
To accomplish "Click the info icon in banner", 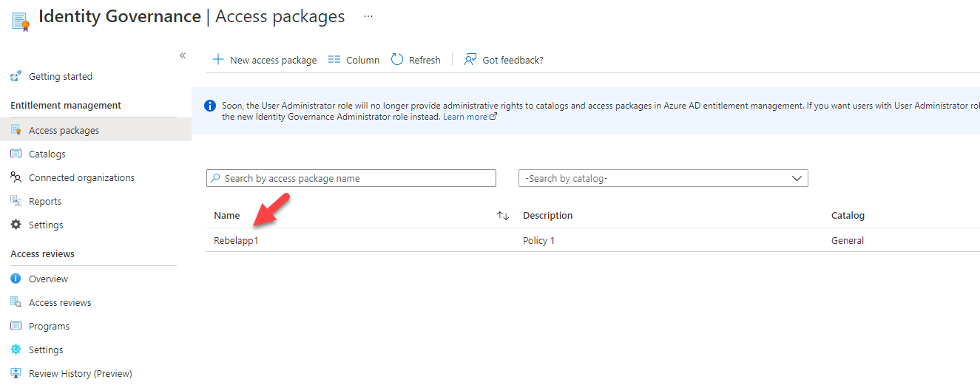I will 210,106.
